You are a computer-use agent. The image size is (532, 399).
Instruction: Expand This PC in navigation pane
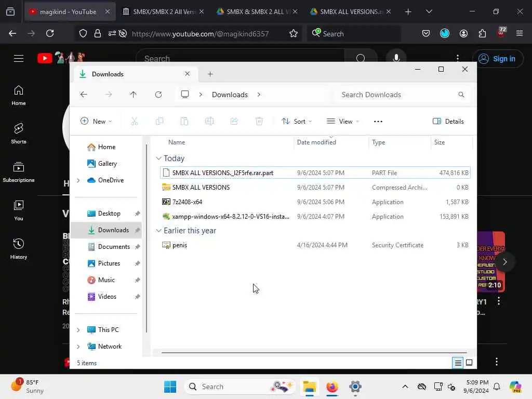point(78,330)
